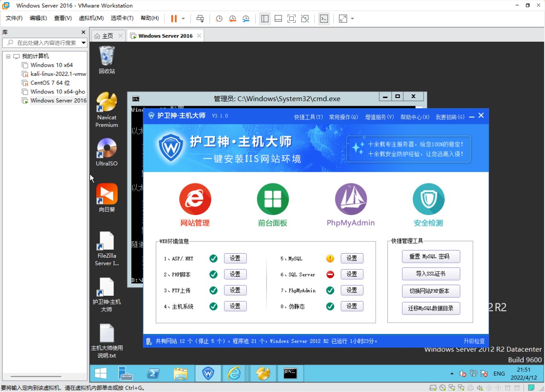This screenshot has width=545, height=392.
Task: Open 网站管理 website management icon
Action: tap(195, 199)
